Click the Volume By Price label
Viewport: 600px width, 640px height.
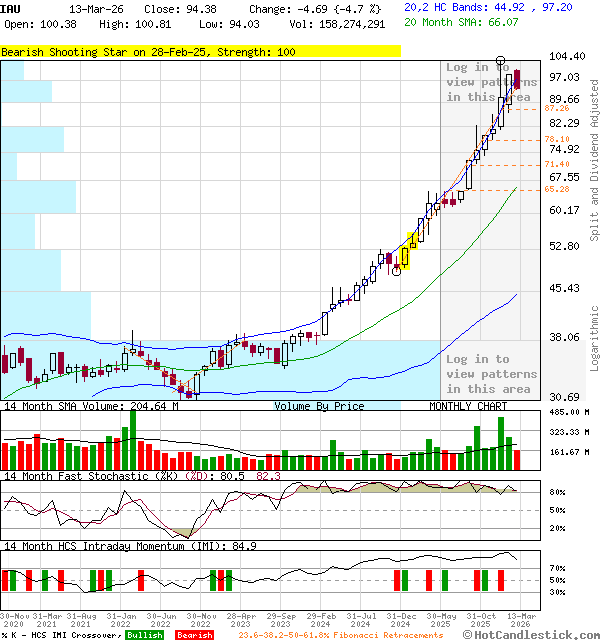click(x=319, y=407)
